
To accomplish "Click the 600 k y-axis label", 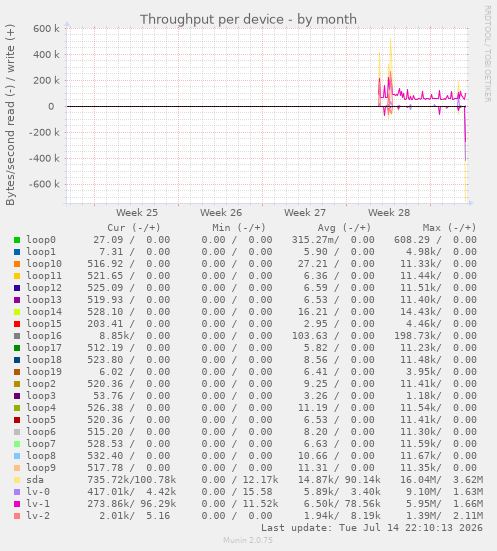I will (x=46, y=28).
